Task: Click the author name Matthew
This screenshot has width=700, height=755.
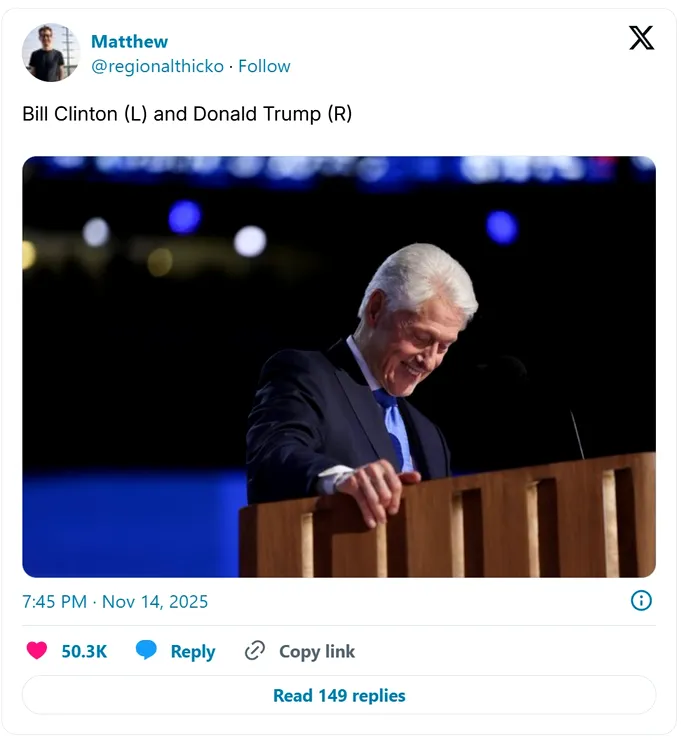Action: (x=129, y=42)
